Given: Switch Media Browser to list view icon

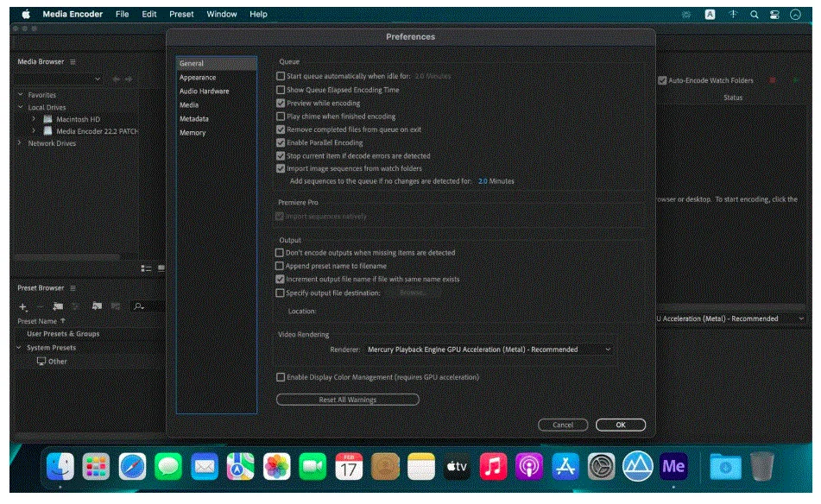Looking at the screenshot, I should point(146,269).
